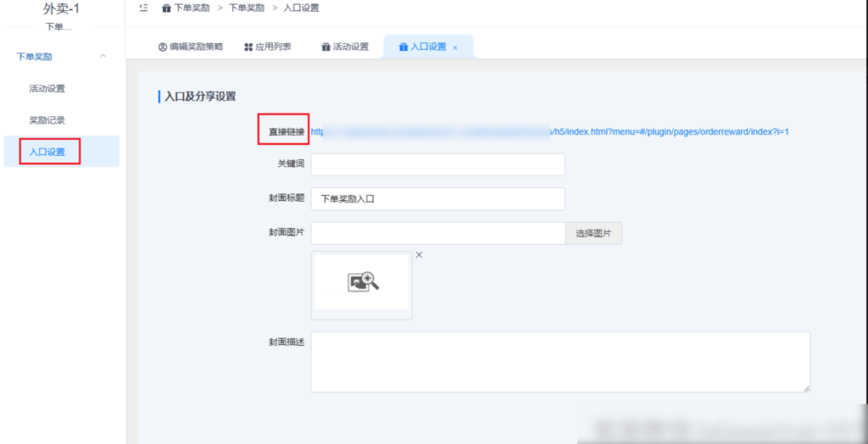Click the gift icon in the breadcrumb
Viewport: 868px width, 444px height.
165,8
